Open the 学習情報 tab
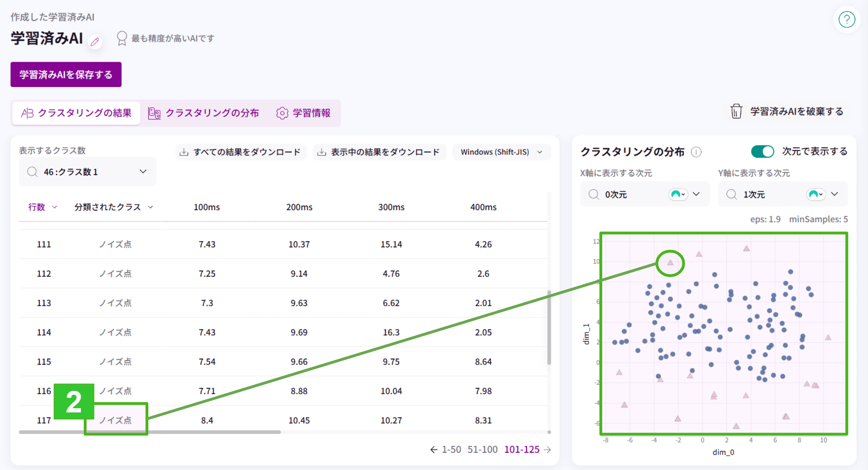868x470 pixels. [303, 113]
